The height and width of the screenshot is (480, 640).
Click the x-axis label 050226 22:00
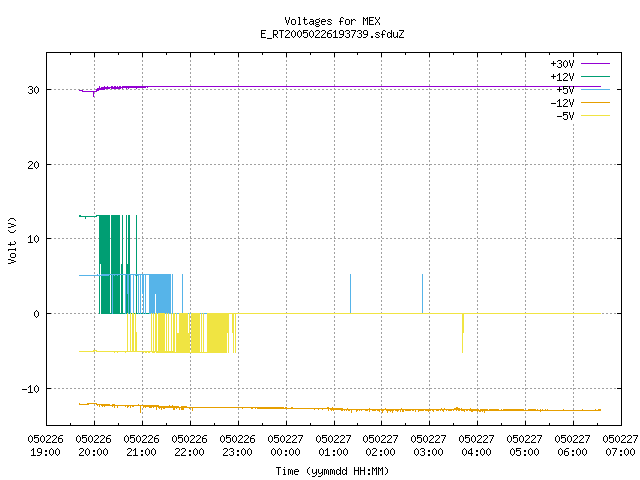coord(189,446)
